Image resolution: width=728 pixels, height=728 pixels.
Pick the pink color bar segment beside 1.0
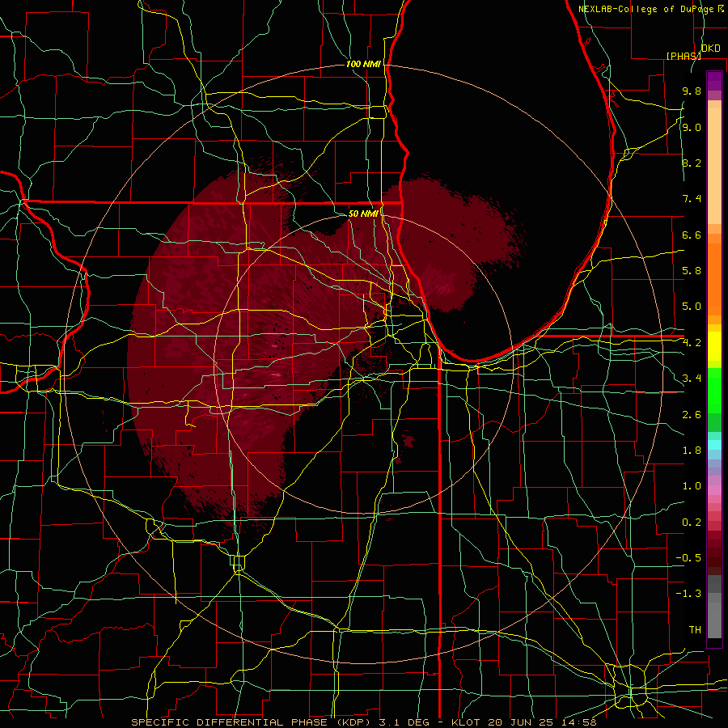click(714, 490)
